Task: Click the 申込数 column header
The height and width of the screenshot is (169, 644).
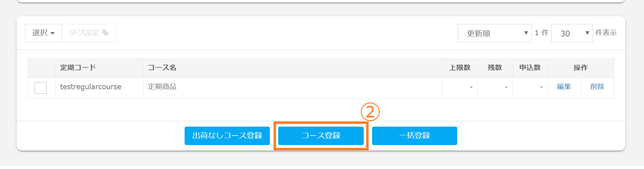Action: pos(530,68)
